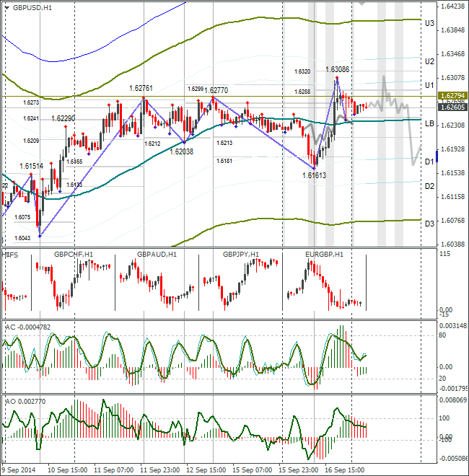
Task: Click the price label 1.61514
Action: [x=31, y=166]
